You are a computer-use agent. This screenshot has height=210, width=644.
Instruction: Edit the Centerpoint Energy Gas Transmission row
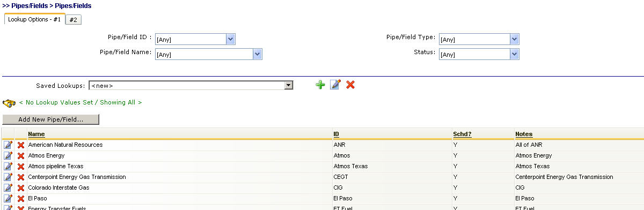[x=8, y=177]
